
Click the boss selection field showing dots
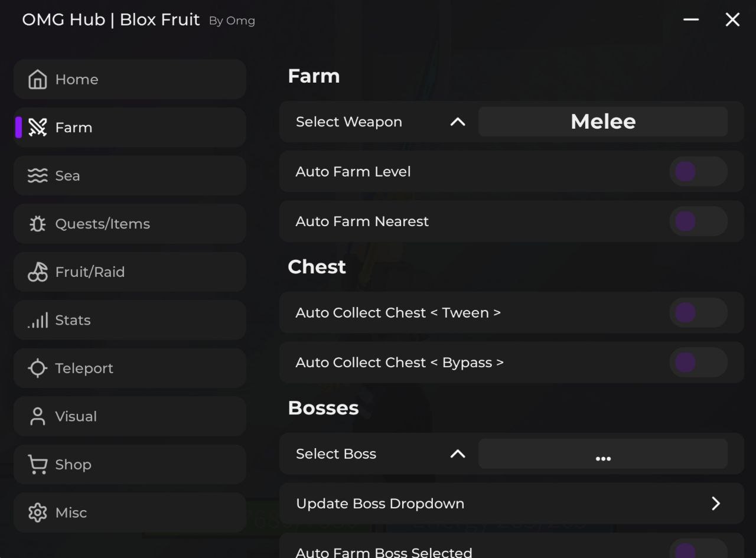point(602,454)
